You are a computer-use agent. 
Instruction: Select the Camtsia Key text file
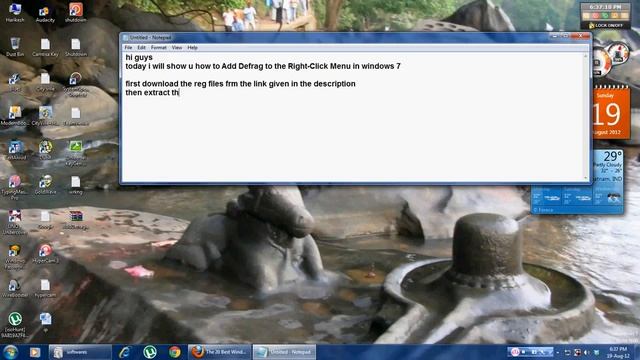[x=45, y=47]
